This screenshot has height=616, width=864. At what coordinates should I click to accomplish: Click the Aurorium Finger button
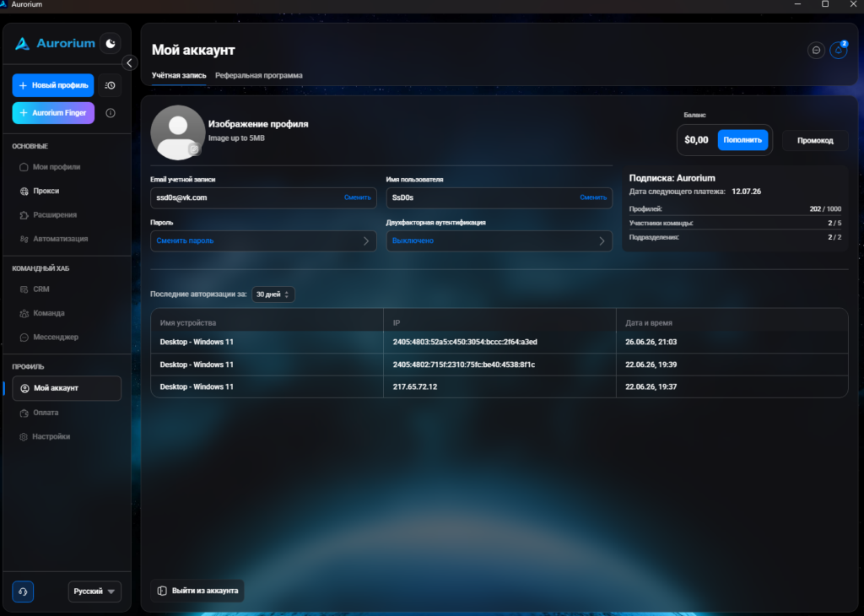click(x=53, y=113)
